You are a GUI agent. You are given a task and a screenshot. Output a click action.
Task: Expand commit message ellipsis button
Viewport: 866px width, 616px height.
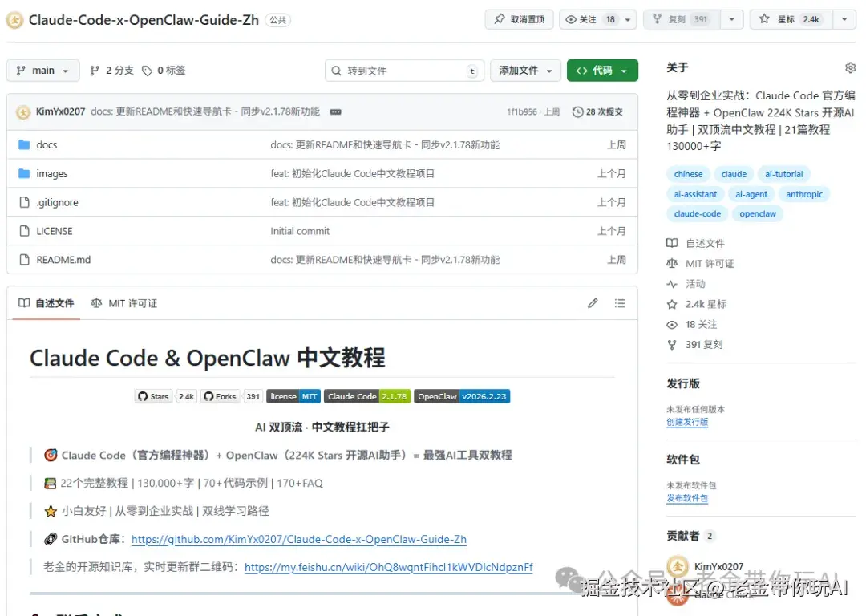[335, 111]
